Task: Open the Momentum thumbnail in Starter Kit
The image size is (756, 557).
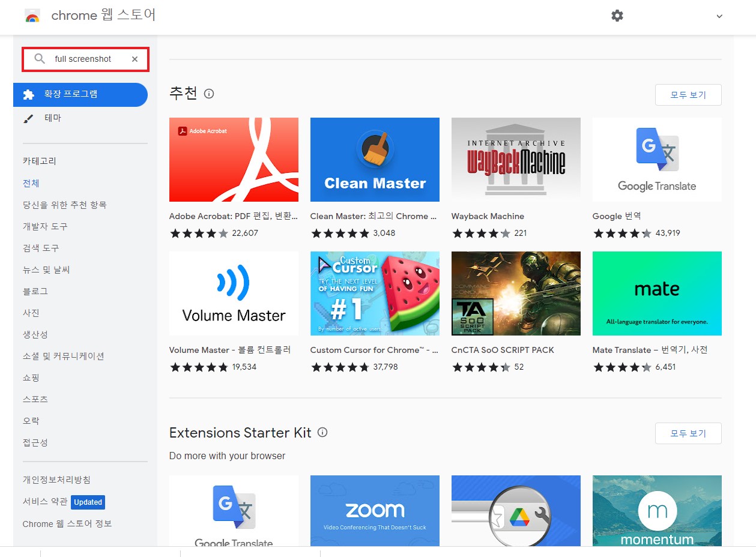Action: (657, 511)
